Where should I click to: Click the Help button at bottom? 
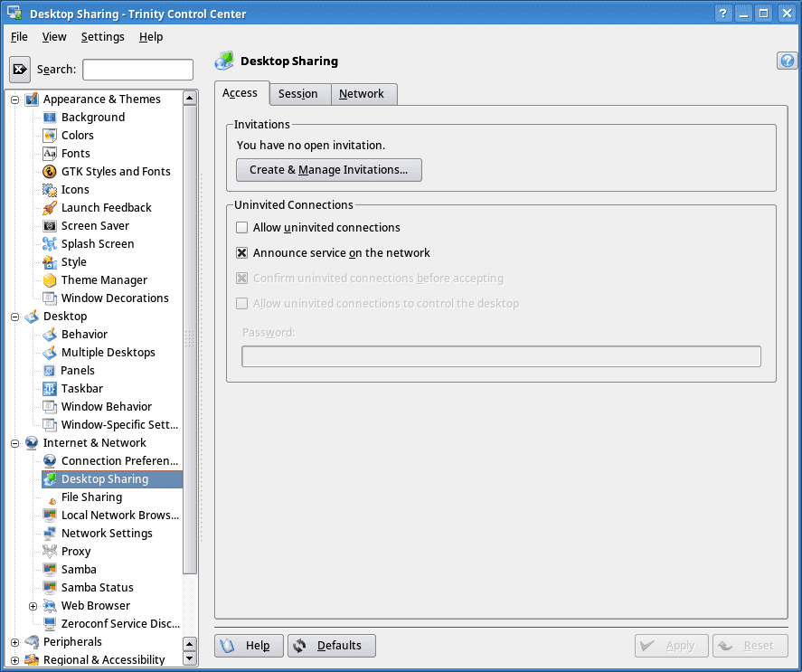[249, 646]
